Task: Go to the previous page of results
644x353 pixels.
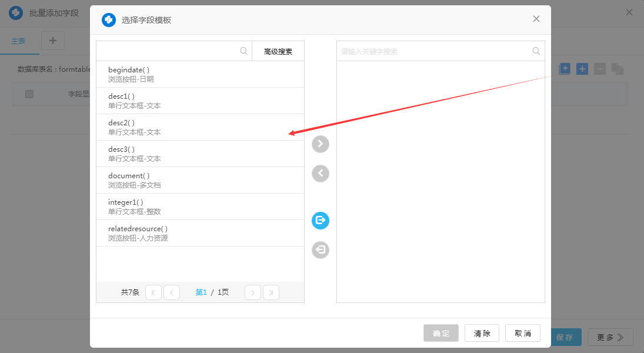Action: coord(172,292)
